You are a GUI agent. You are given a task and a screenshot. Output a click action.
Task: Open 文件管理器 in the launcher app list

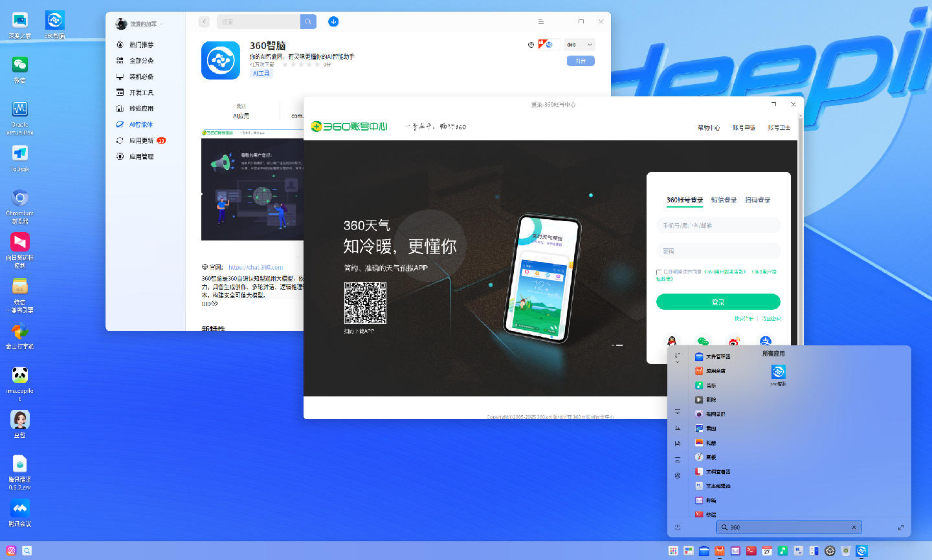(x=713, y=357)
